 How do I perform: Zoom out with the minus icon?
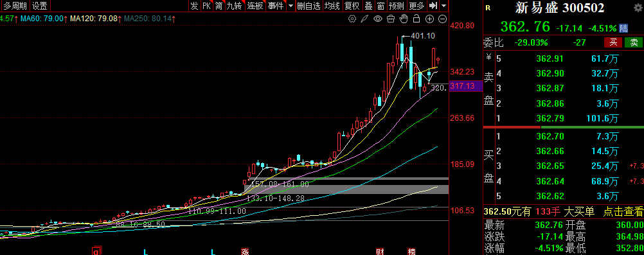point(442,19)
